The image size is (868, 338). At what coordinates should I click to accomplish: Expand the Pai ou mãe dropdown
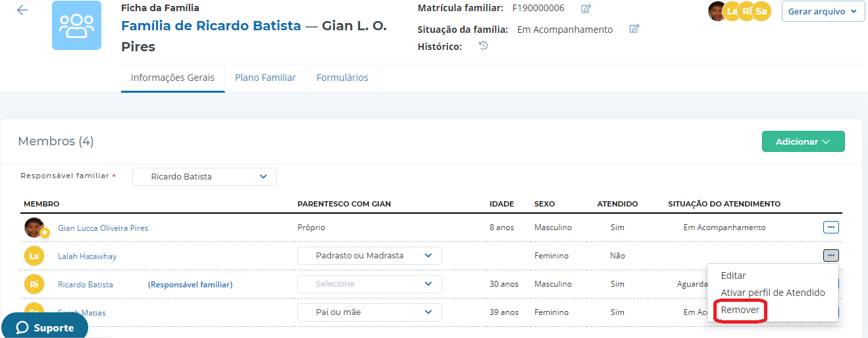369,312
